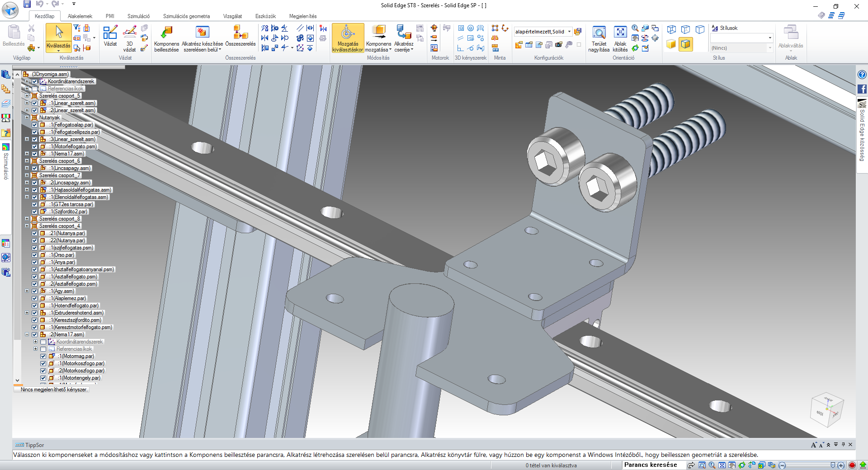Collapse the 2(Nema17.asm) tree node

pyautogui.click(x=27, y=334)
